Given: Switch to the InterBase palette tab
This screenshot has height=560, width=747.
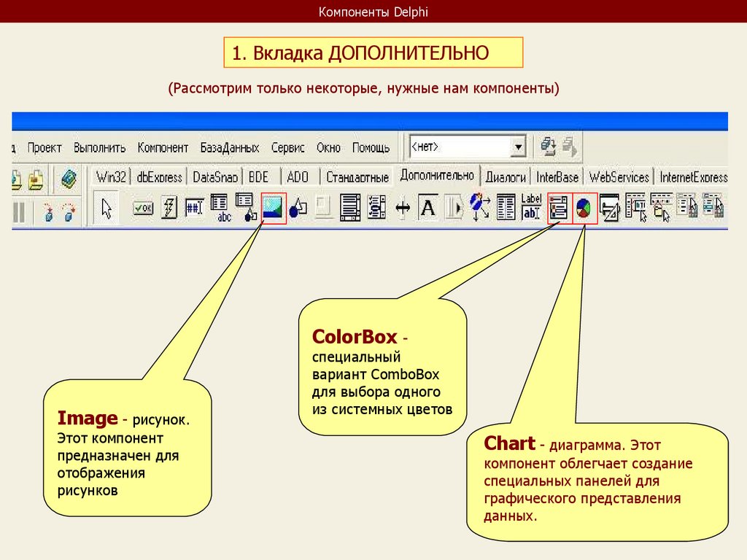Looking at the screenshot, I should pyautogui.click(x=557, y=177).
